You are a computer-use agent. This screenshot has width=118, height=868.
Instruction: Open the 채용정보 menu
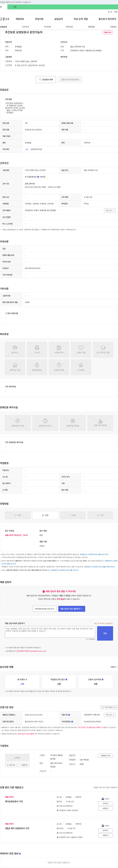20,19
